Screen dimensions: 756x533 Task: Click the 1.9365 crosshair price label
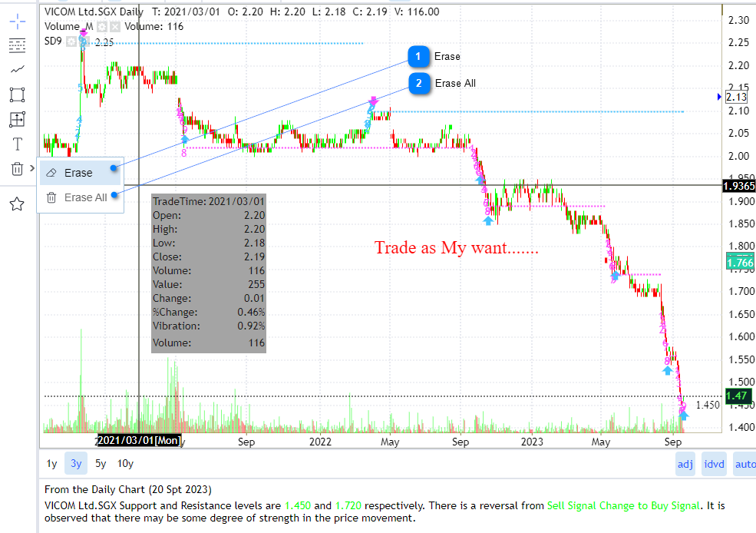point(739,186)
